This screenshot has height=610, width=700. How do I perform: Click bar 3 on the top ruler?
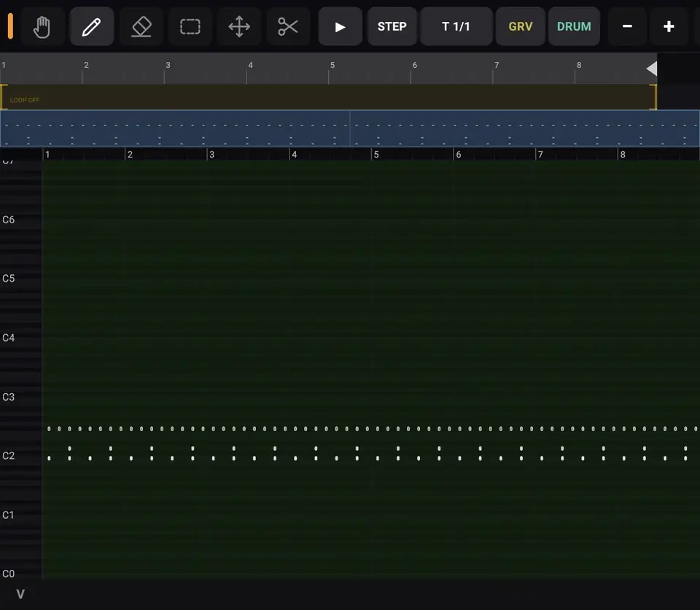(168, 65)
